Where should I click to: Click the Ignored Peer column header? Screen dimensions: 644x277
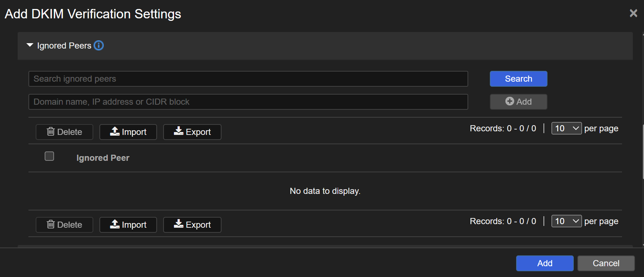[x=103, y=158]
